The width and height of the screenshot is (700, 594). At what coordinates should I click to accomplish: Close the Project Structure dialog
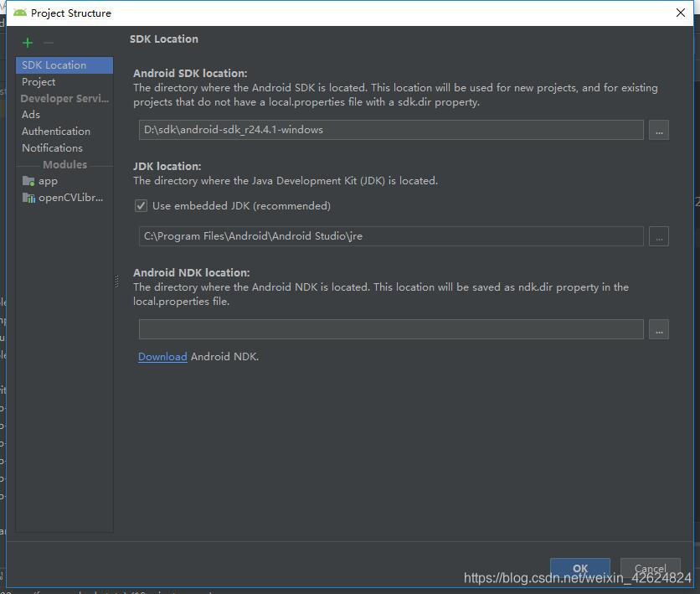click(681, 13)
